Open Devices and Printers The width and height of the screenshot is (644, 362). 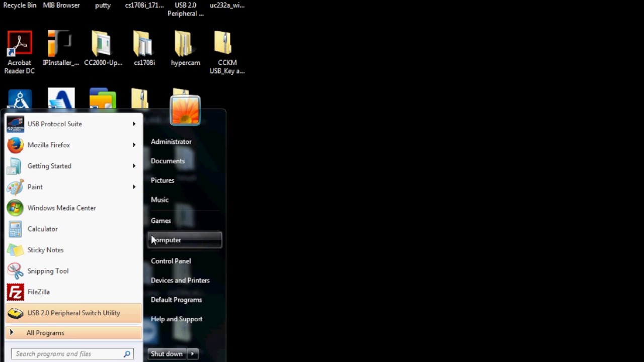(180, 280)
